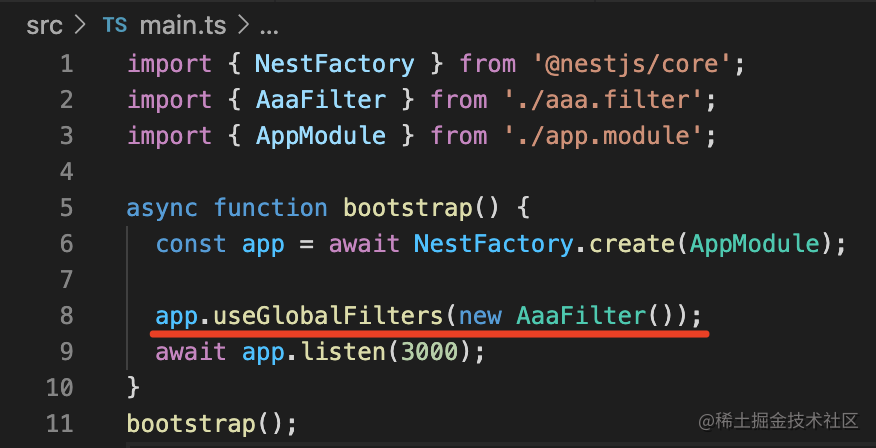This screenshot has height=448, width=876.
Task: Click the './aaa.filter' import path
Action: pos(602,100)
